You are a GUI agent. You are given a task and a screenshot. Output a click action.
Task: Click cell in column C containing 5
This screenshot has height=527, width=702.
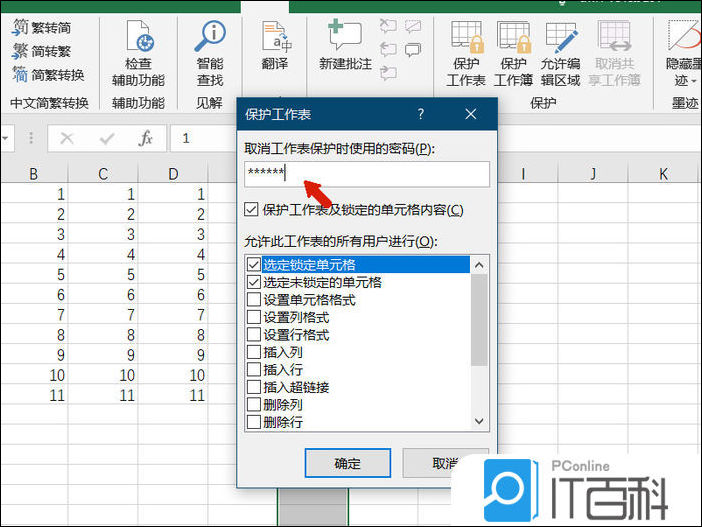tap(103, 274)
